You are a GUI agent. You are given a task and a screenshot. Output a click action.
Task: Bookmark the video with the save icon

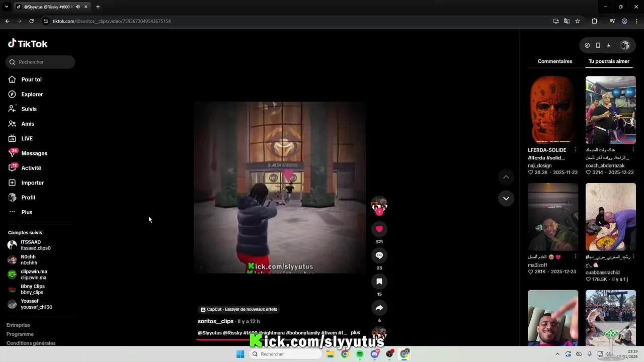[379, 282]
